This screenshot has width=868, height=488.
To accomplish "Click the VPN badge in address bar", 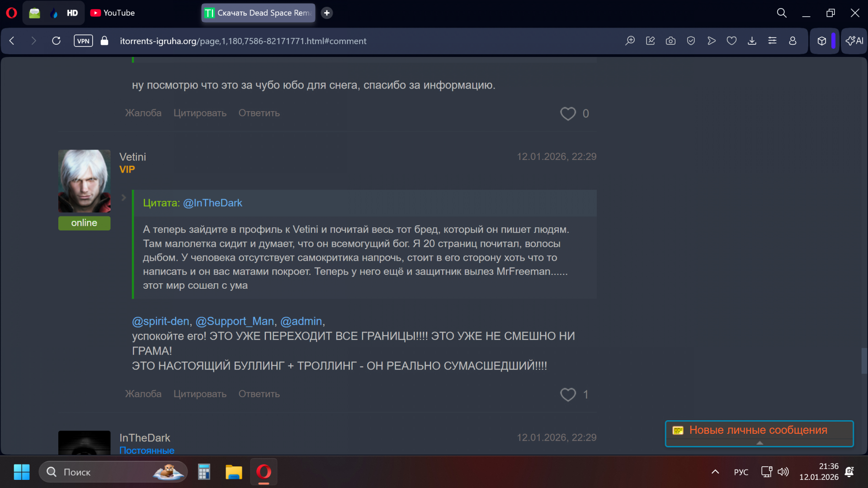I will click(83, 41).
